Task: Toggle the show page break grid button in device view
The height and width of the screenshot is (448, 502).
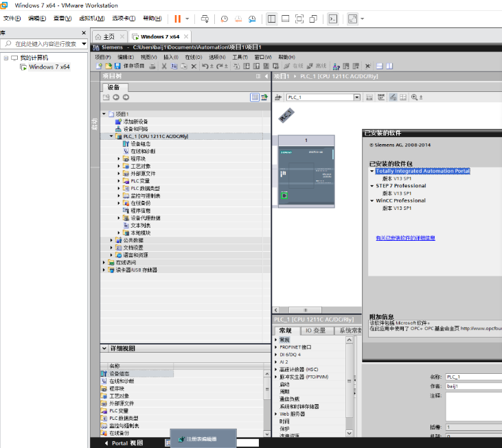Action: [x=403, y=97]
